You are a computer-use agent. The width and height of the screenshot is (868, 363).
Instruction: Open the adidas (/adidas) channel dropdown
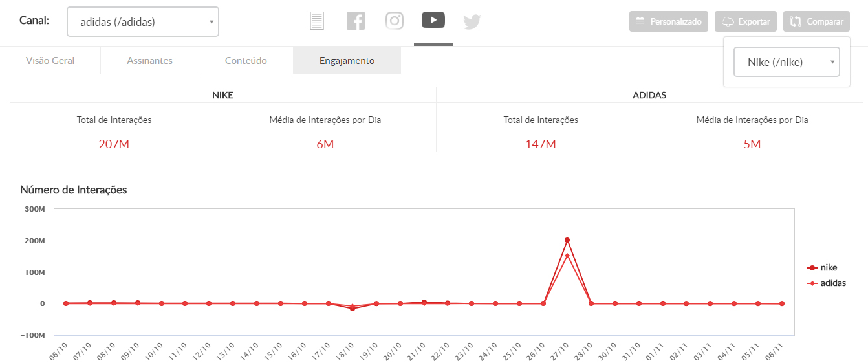(x=143, y=22)
